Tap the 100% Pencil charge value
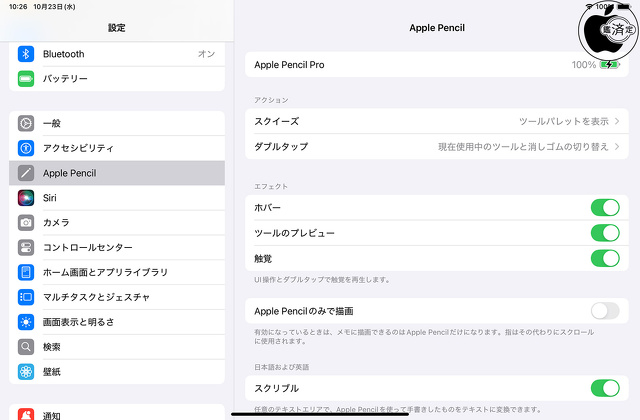The width and height of the screenshot is (640, 420). pos(584,64)
